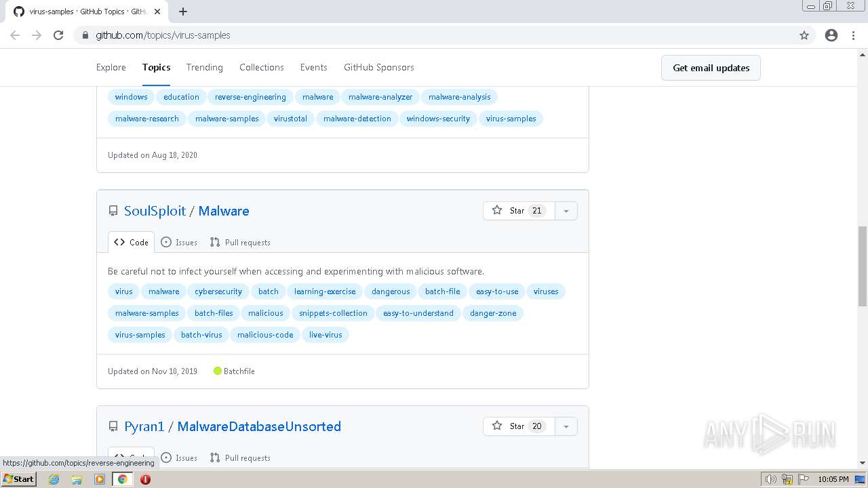Click the system clock showing 10:05 PM
The image size is (868, 488).
click(x=833, y=479)
